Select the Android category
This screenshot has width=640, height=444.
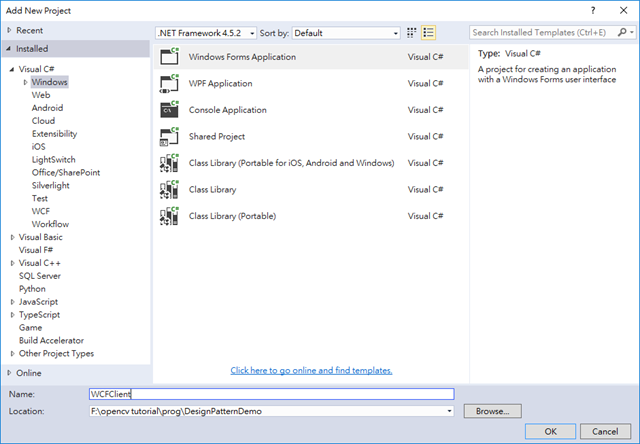[47, 108]
